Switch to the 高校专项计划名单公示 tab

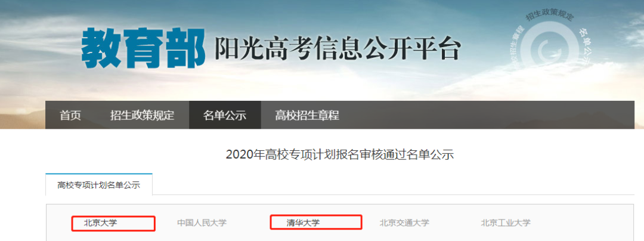click(98, 185)
